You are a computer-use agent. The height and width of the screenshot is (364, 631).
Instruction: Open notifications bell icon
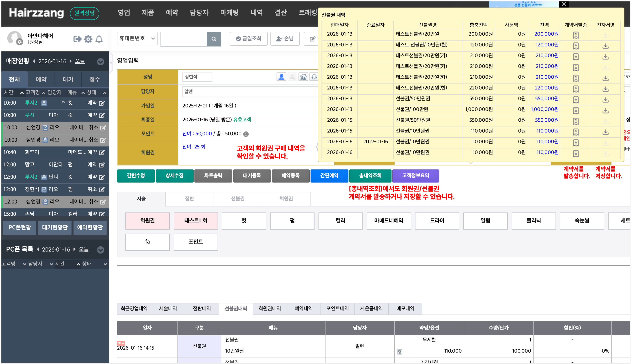[99, 39]
